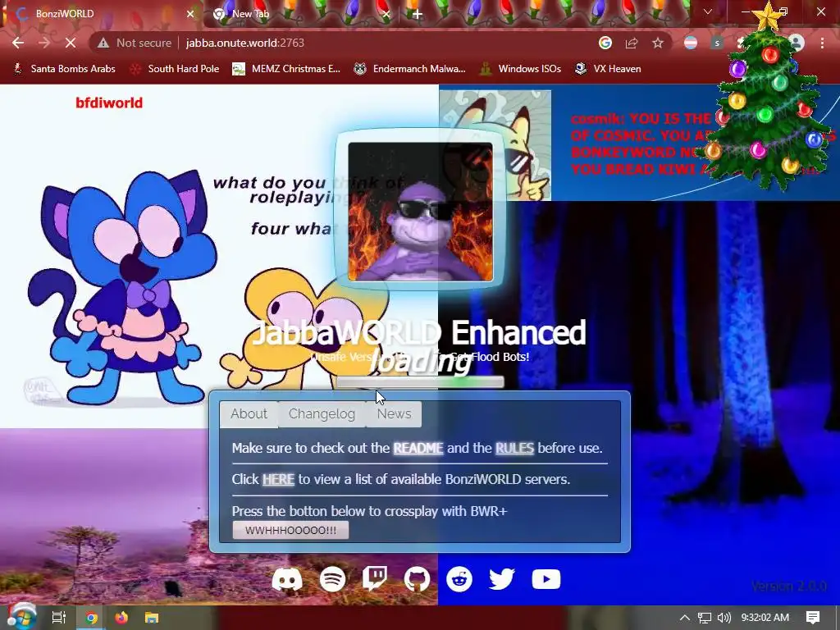Open MEMZ Christmas bookmark
This screenshot has height=630, width=840.
tap(286, 69)
